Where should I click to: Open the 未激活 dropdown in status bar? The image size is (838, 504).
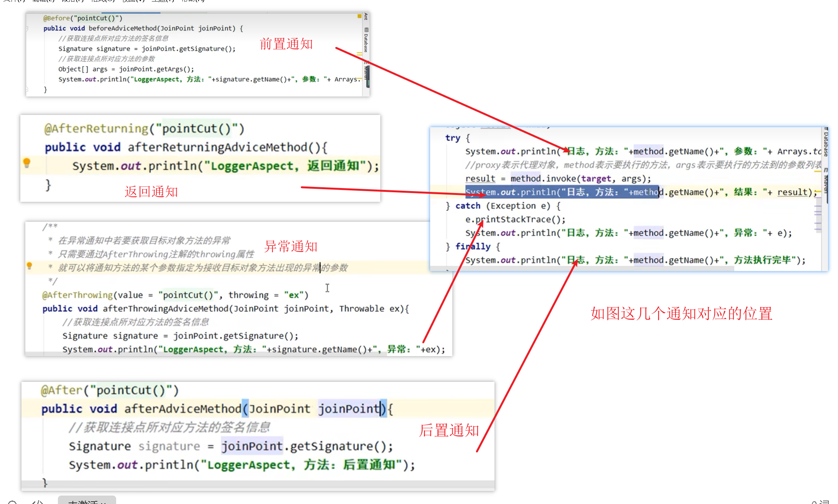(x=87, y=501)
